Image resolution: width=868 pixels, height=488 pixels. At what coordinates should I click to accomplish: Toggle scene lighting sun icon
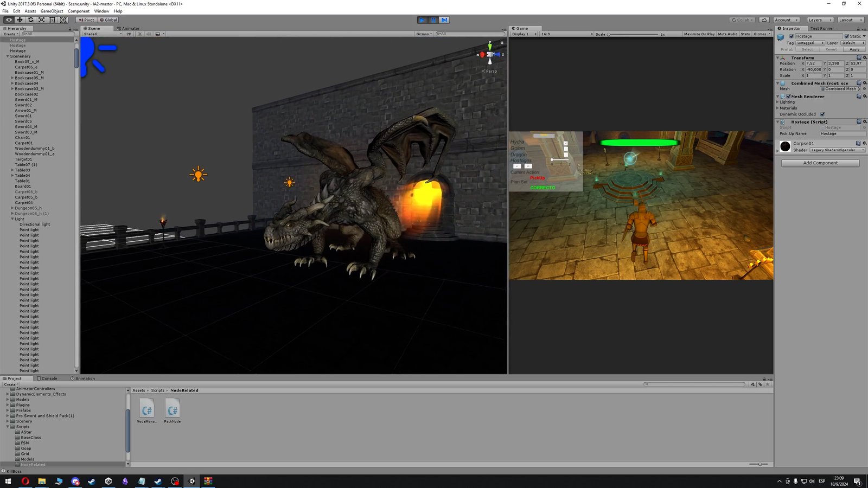click(x=140, y=34)
